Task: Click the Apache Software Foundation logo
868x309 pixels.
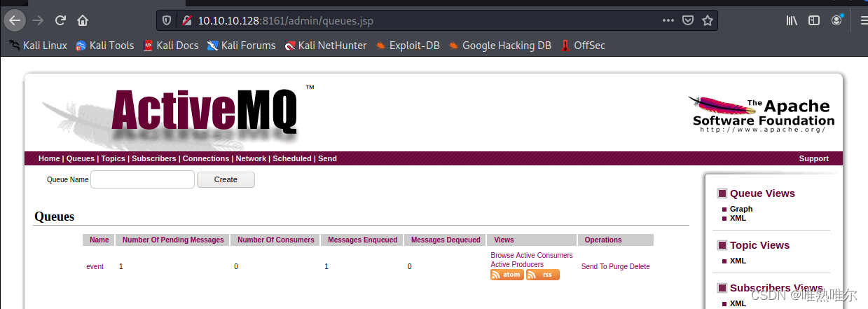Action: tap(762, 115)
